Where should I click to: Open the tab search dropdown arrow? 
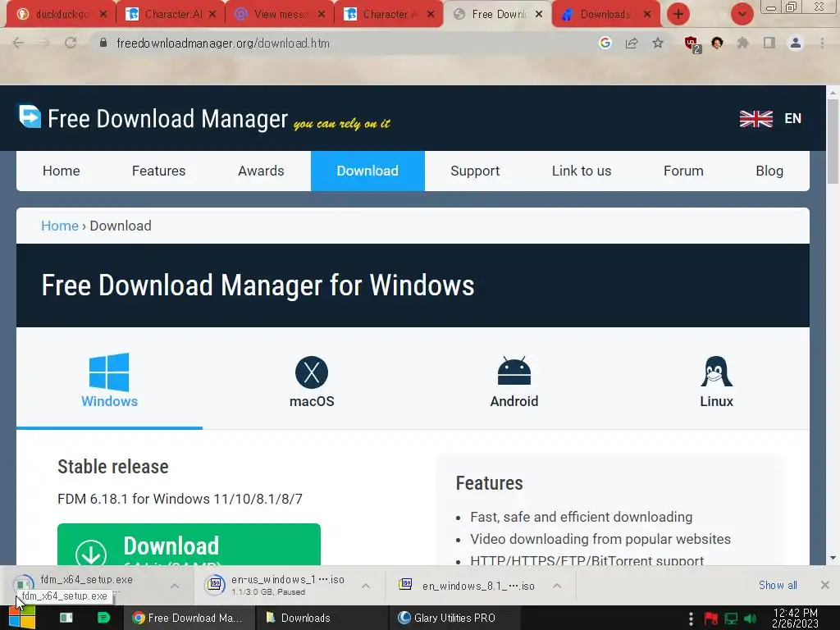[742, 14]
